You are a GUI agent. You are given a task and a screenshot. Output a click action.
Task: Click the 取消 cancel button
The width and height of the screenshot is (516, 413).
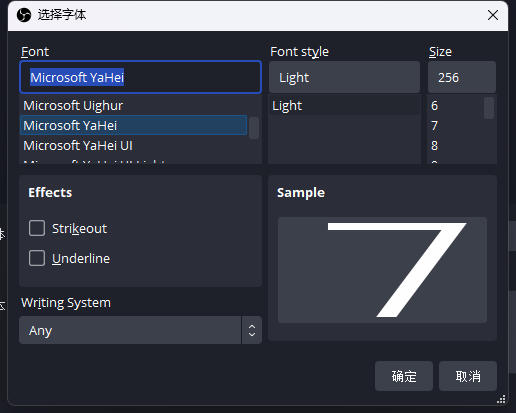click(468, 376)
